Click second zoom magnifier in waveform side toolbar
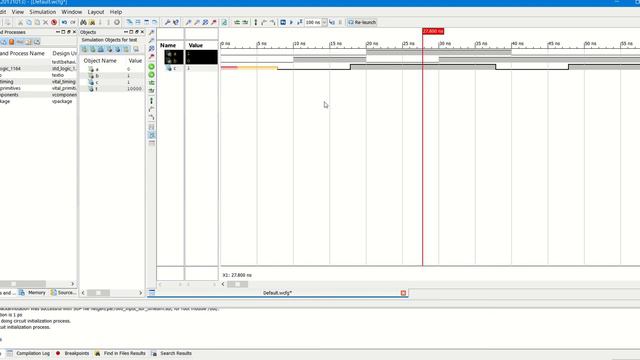640x360 pixels. (151, 40)
